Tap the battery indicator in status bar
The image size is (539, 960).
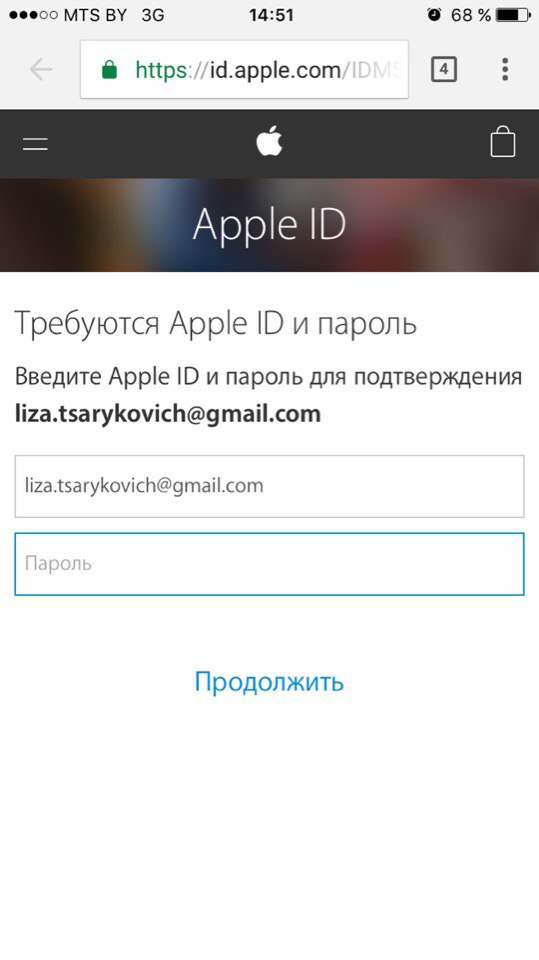513,15
